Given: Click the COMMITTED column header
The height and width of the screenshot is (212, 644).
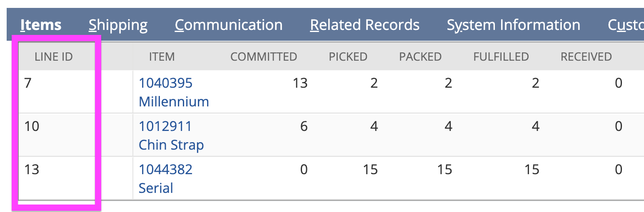Looking at the screenshot, I should point(264,57).
